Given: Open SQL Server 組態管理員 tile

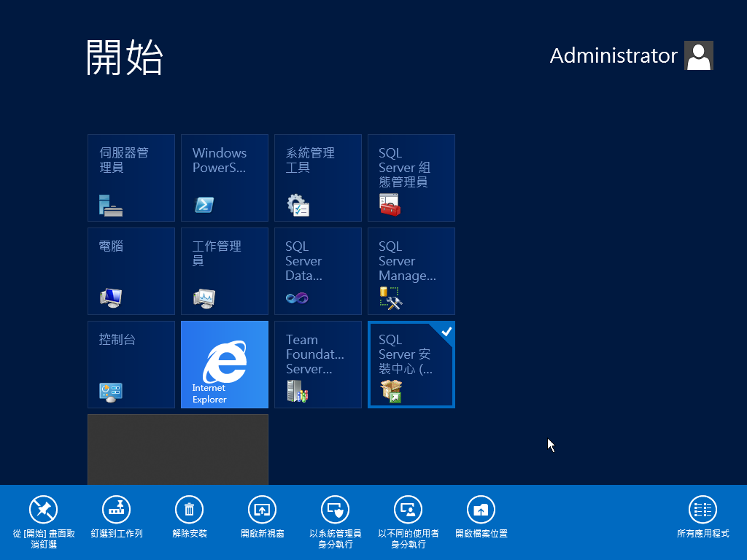Looking at the screenshot, I should pyautogui.click(x=411, y=178).
